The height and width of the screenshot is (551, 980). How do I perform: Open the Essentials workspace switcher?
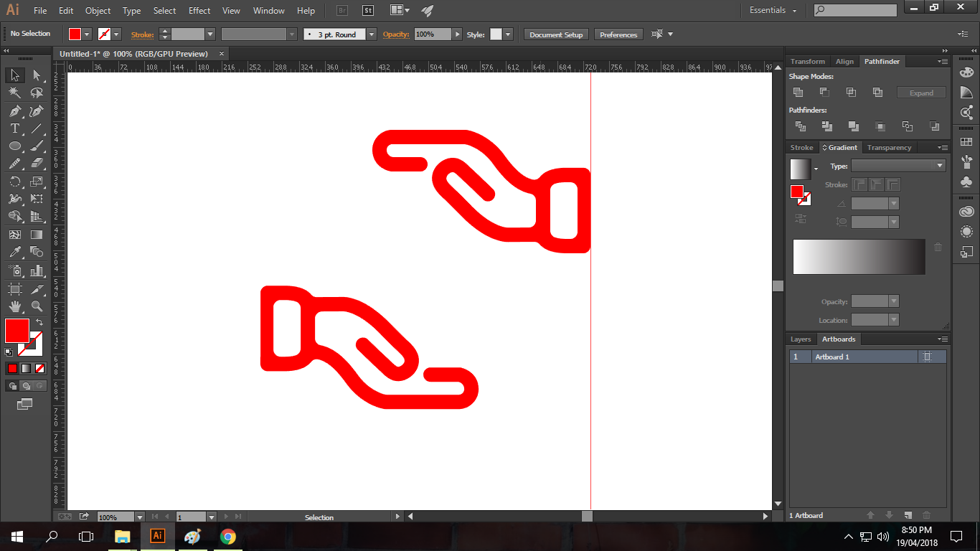[x=773, y=10]
